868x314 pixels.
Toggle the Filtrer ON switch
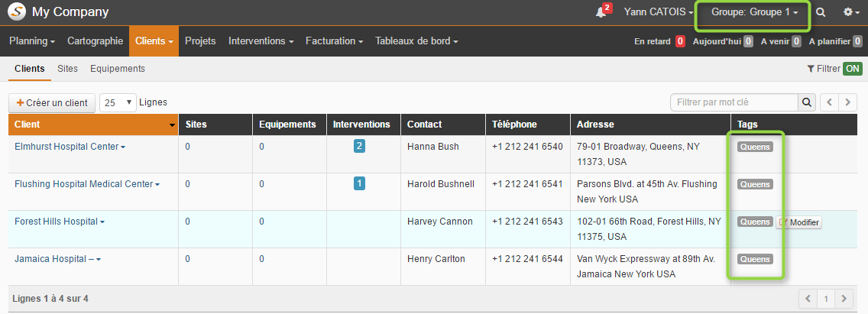(x=853, y=69)
